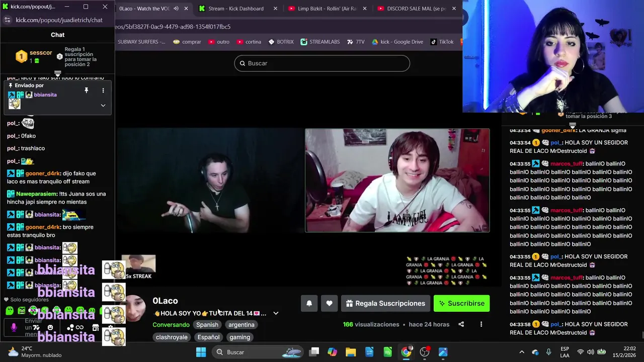The image size is (644, 362).
Task: Select the clashroyale tag
Action: (x=172, y=337)
